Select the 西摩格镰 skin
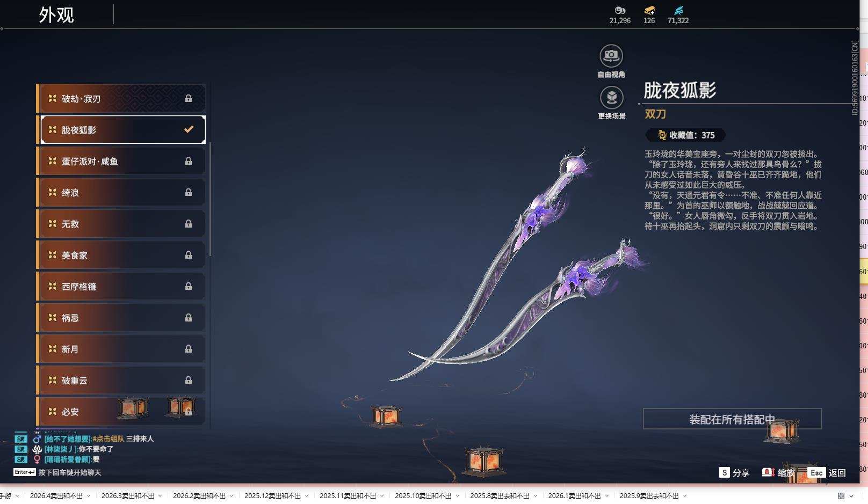 pos(121,286)
